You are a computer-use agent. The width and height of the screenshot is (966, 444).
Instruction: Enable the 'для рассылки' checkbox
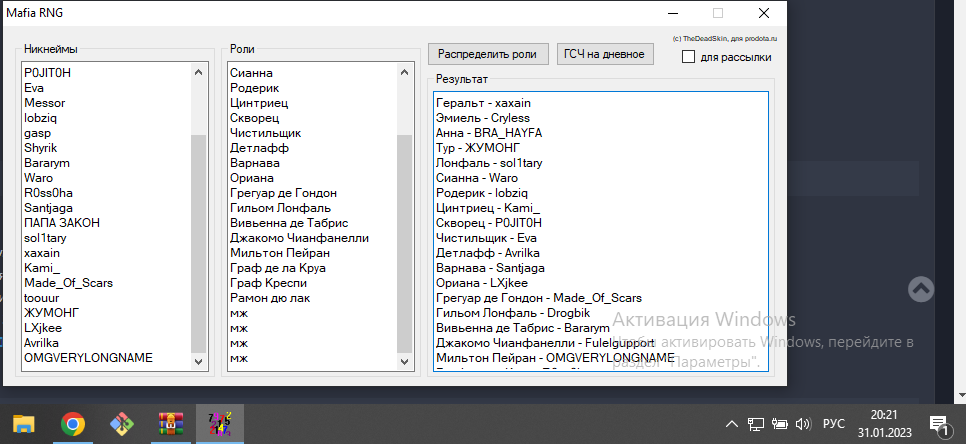pyautogui.click(x=688, y=57)
